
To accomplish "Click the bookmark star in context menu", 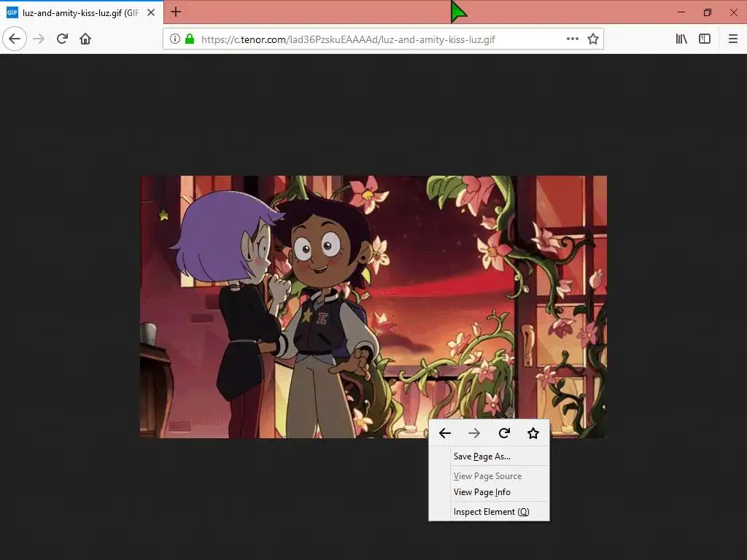I will point(533,433).
